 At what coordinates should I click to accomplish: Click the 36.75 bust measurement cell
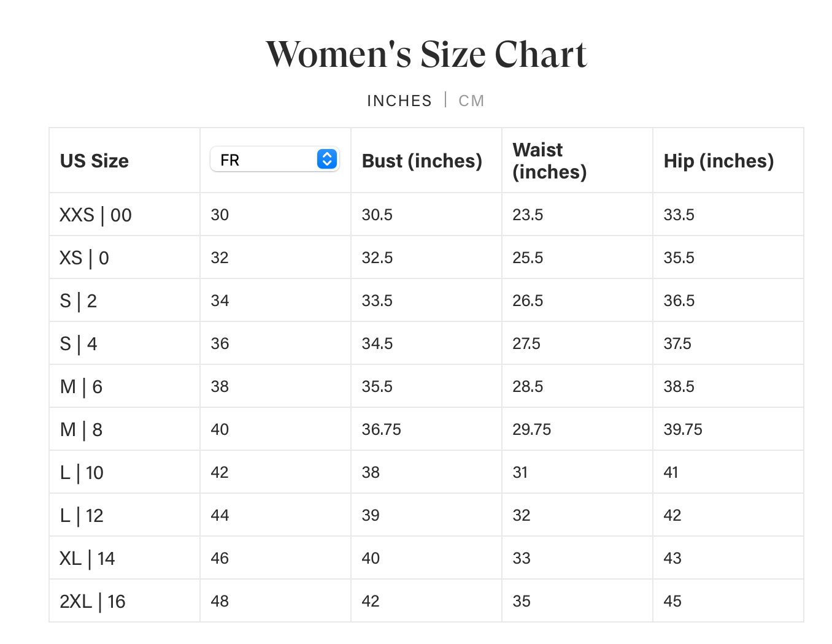pos(381,430)
